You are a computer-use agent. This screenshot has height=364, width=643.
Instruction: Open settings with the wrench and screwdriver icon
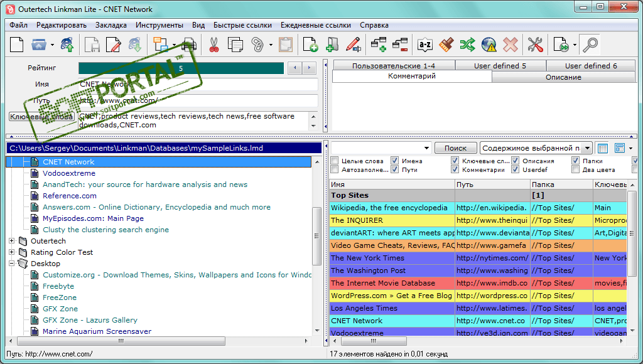click(x=535, y=45)
